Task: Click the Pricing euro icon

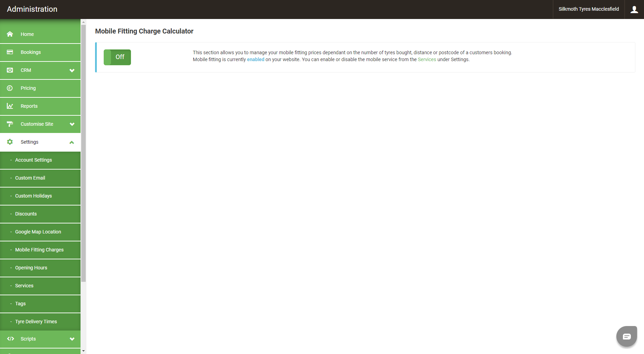Action: tap(10, 88)
